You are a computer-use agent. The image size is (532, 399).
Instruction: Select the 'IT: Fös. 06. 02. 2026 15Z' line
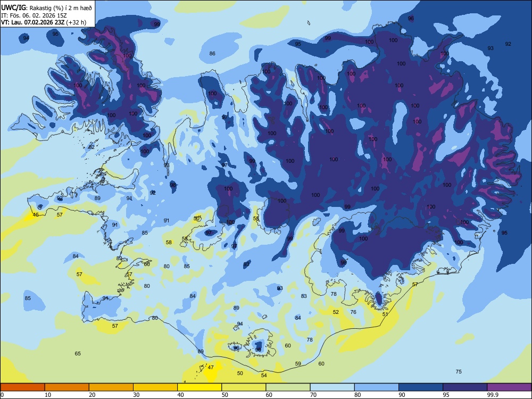[x=34, y=15]
